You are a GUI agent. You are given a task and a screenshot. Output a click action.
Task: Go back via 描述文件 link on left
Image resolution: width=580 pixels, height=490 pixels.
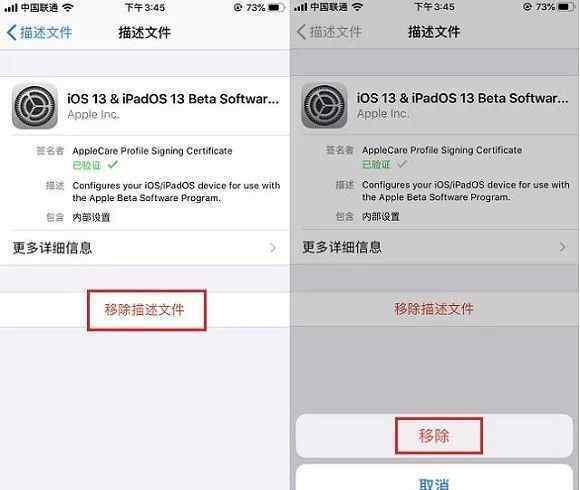point(46,33)
